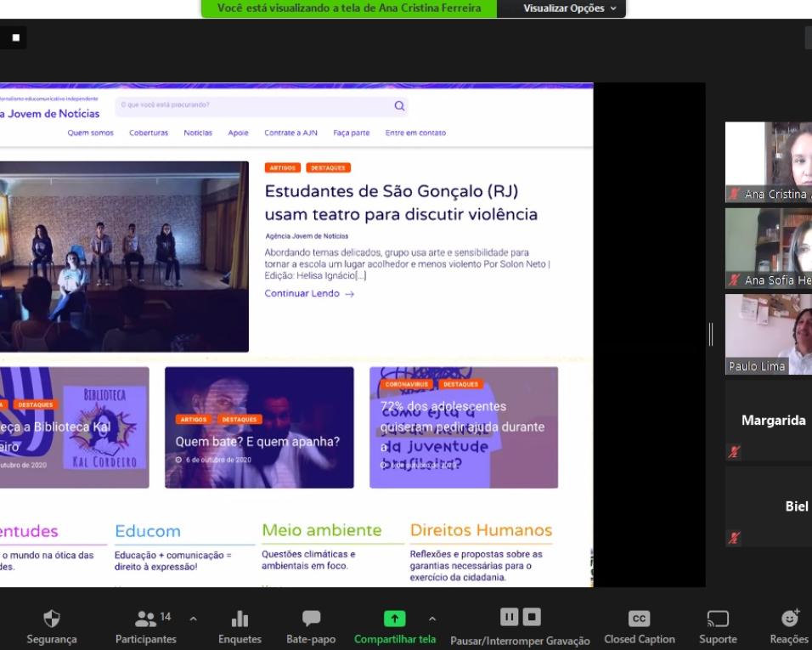This screenshot has height=650, width=812.
Task: Click Ana Cristina's muted microphone icon
Action: pyautogui.click(x=734, y=195)
